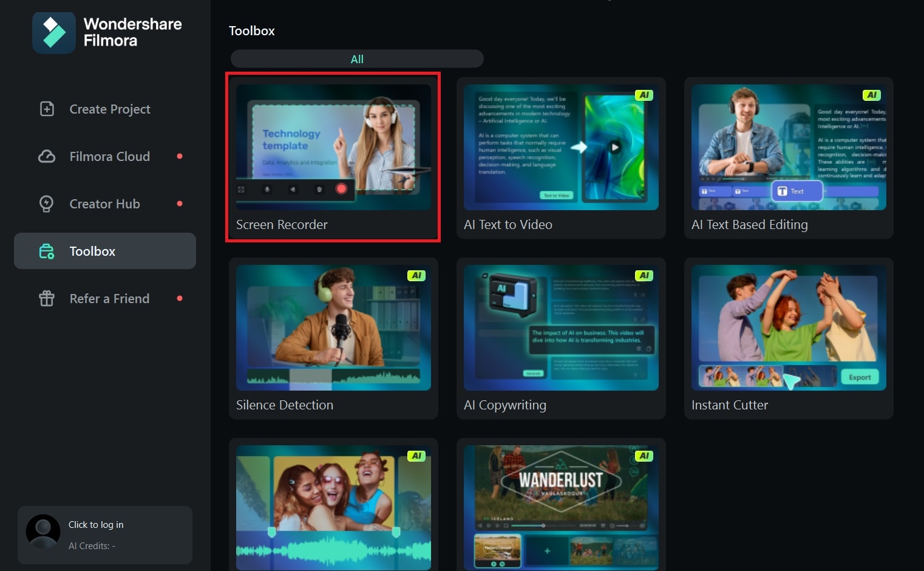Image resolution: width=924 pixels, height=571 pixels.
Task: Click the AI Text to Video label
Action: 508,225
